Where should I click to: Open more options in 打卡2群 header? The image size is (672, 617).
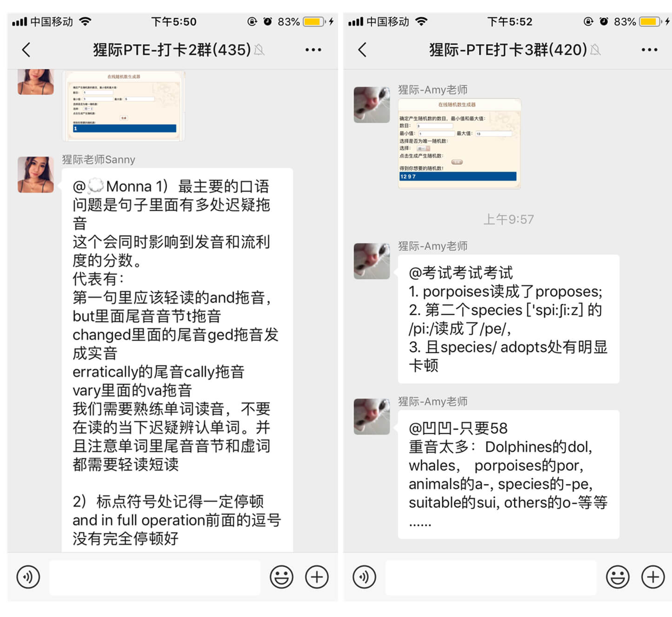point(313,50)
